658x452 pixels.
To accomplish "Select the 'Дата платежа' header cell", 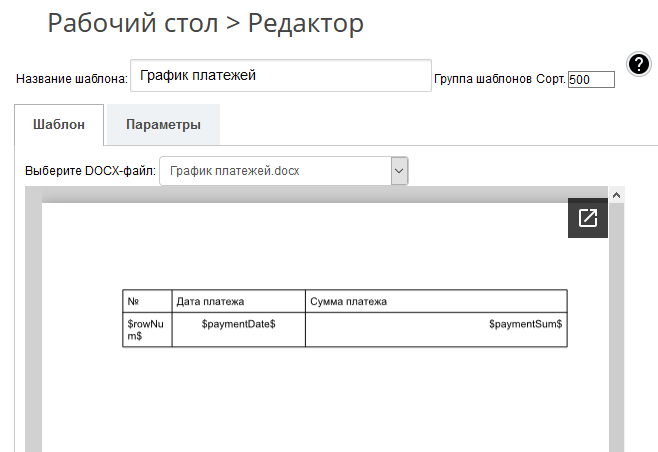I will (238, 301).
